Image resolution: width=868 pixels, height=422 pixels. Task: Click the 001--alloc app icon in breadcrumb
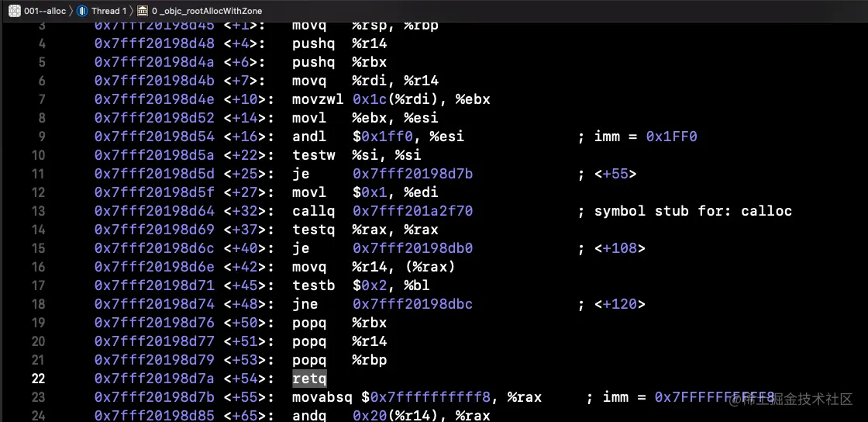(x=15, y=11)
